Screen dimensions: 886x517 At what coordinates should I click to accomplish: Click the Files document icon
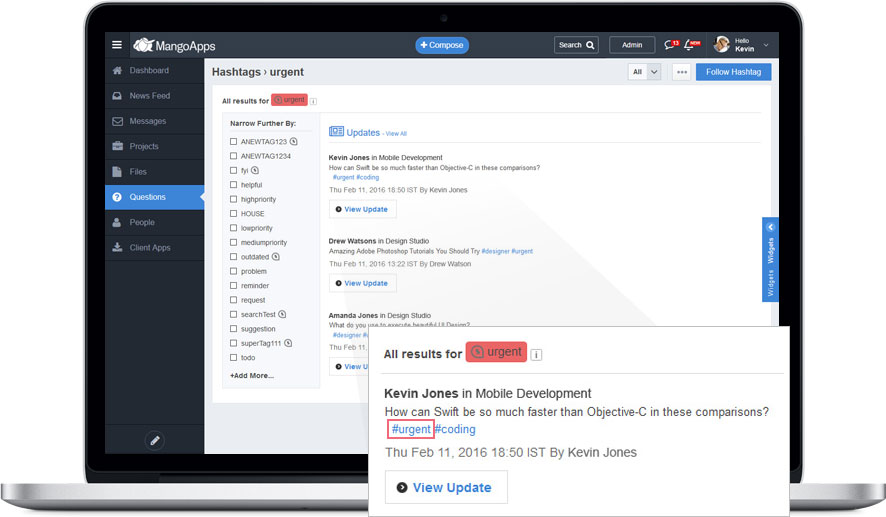117,172
